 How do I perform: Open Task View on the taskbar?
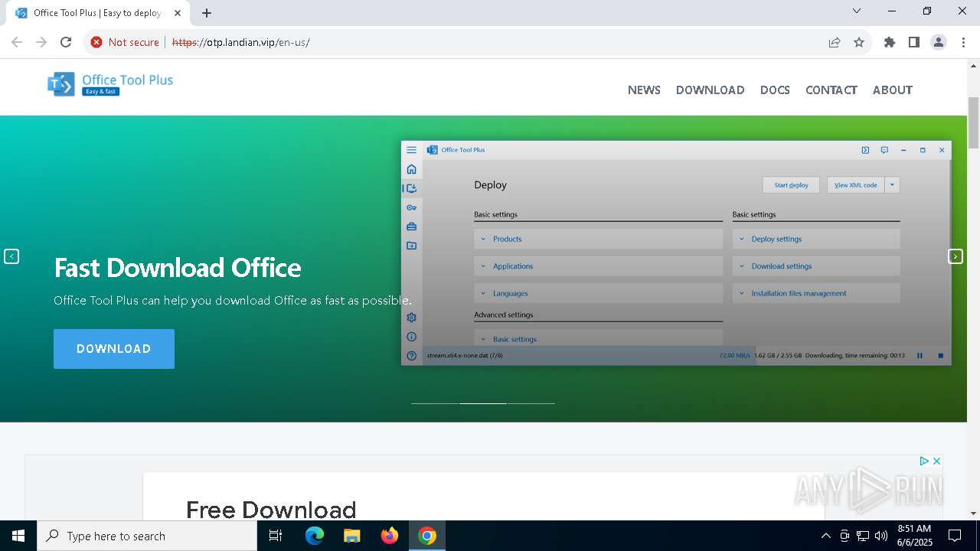click(276, 536)
